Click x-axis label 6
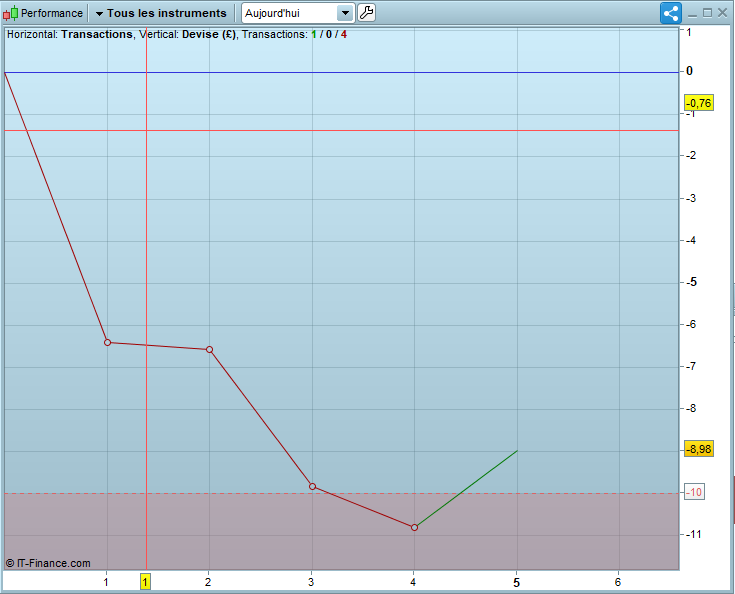 click(x=618, y=582)
